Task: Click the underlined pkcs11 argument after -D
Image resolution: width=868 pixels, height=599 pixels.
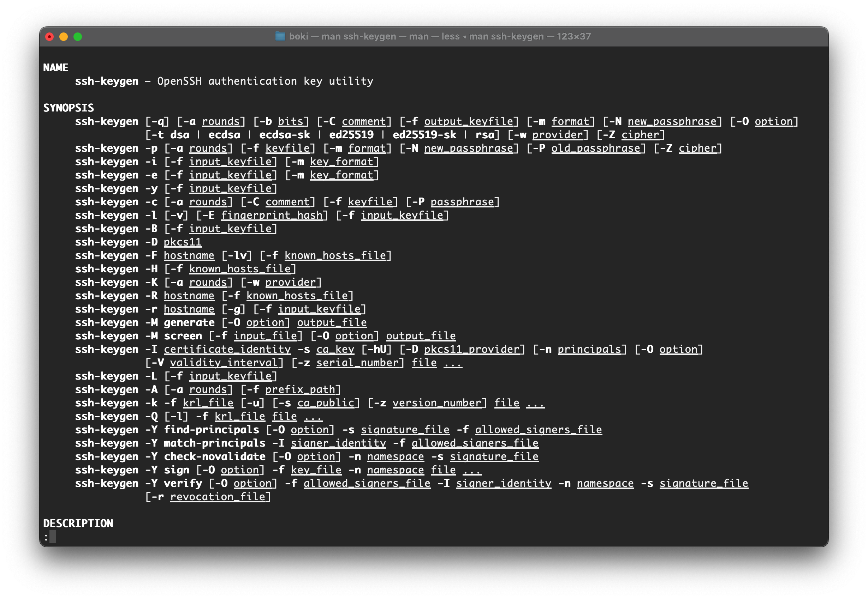Action: (183, 242)
